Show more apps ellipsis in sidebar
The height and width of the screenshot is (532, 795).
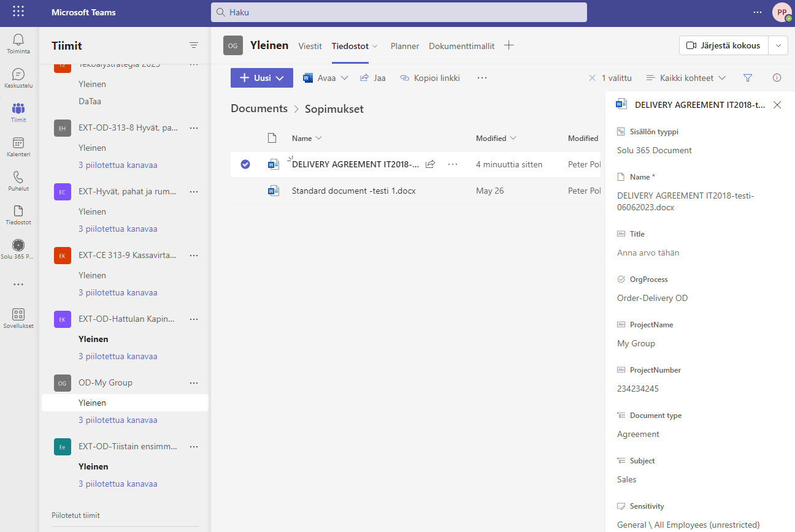(18, 284)
